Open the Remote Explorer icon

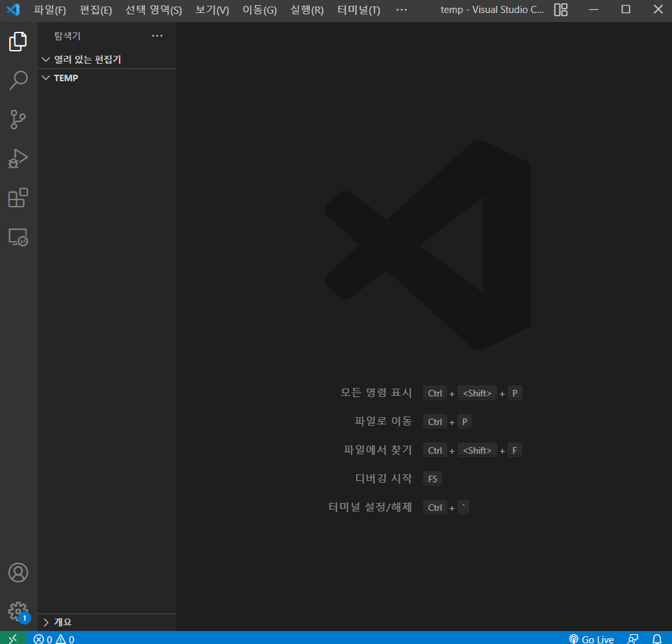[x=18, y=237]
